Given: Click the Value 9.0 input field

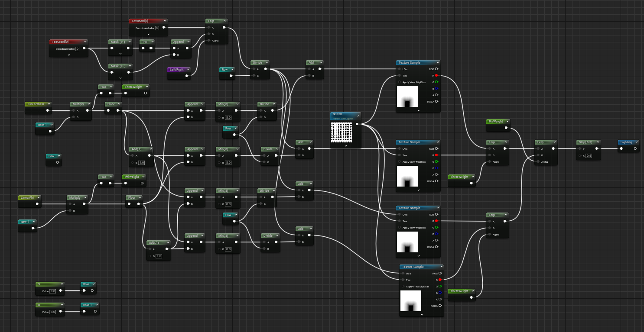Looking at the screenshot, I should click(x=53, y=291).
